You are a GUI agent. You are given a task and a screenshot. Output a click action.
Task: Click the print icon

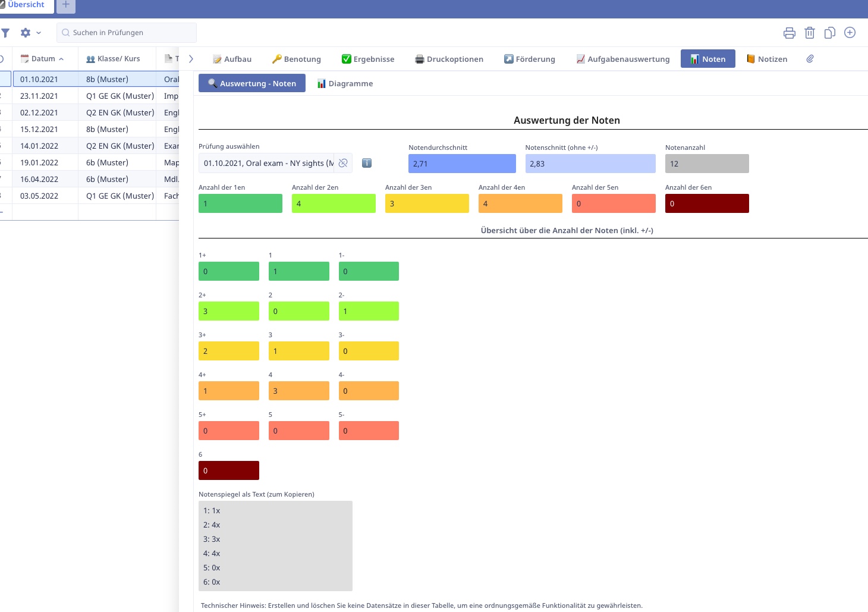[790, 33]
